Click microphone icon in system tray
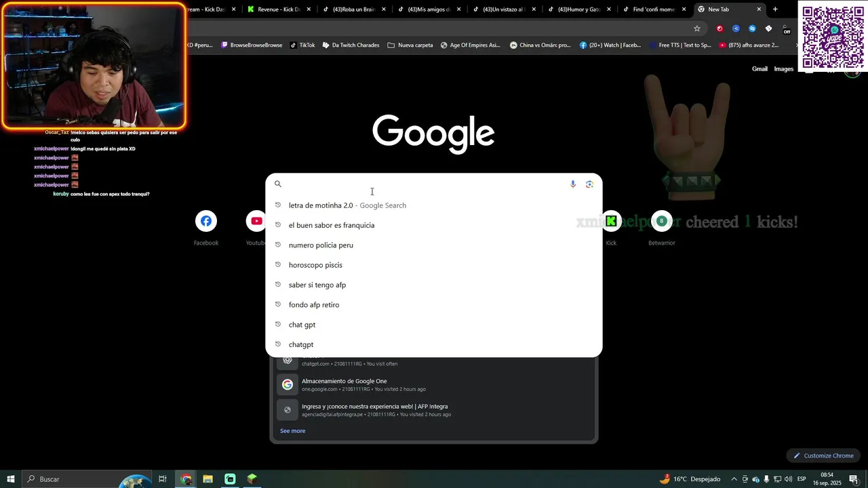868x488 pixels. 766,479
